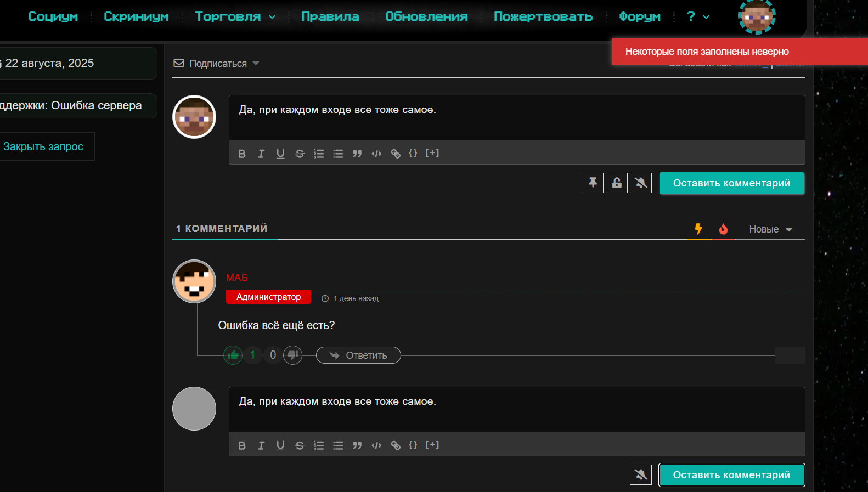
Task: Like МАБ's comment with thumbs up
Action: coord(233,355)
